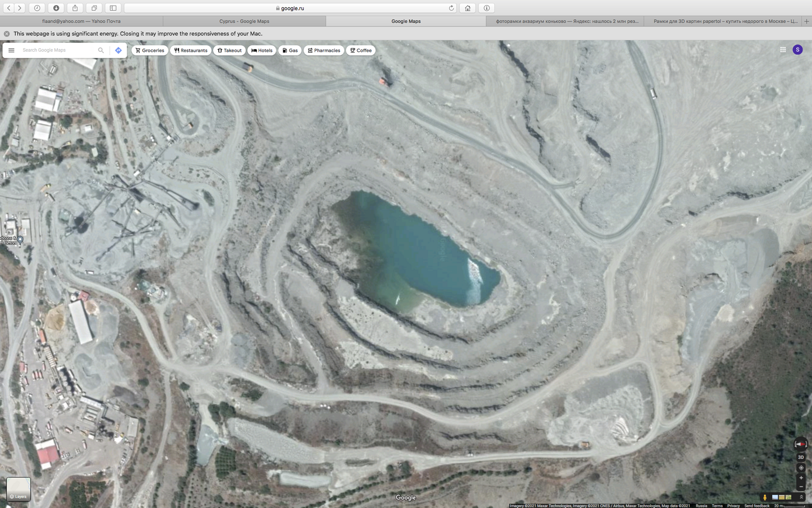This screenshot has height=508, width=812.
Task: Select the Street View pegman
Action: point(764,497)
